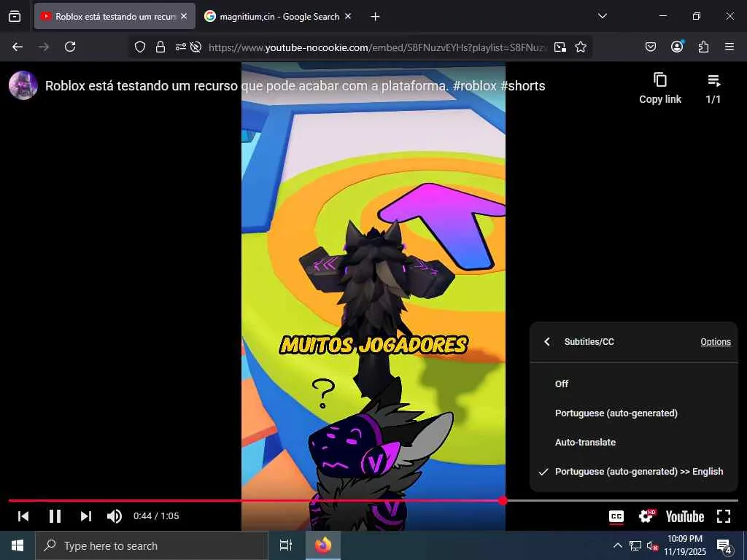Copy link to the video

[659, 88]
